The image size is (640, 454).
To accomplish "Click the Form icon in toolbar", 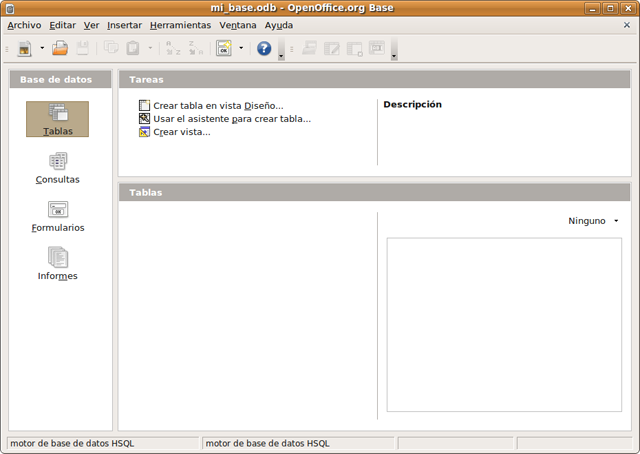I will [x=224, y=48].
